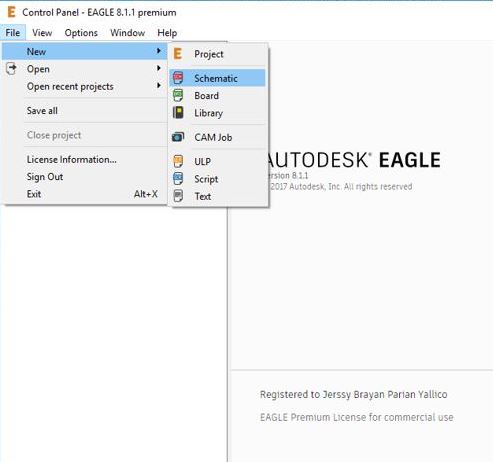Choose License Information...

click(x=85, y=159)
